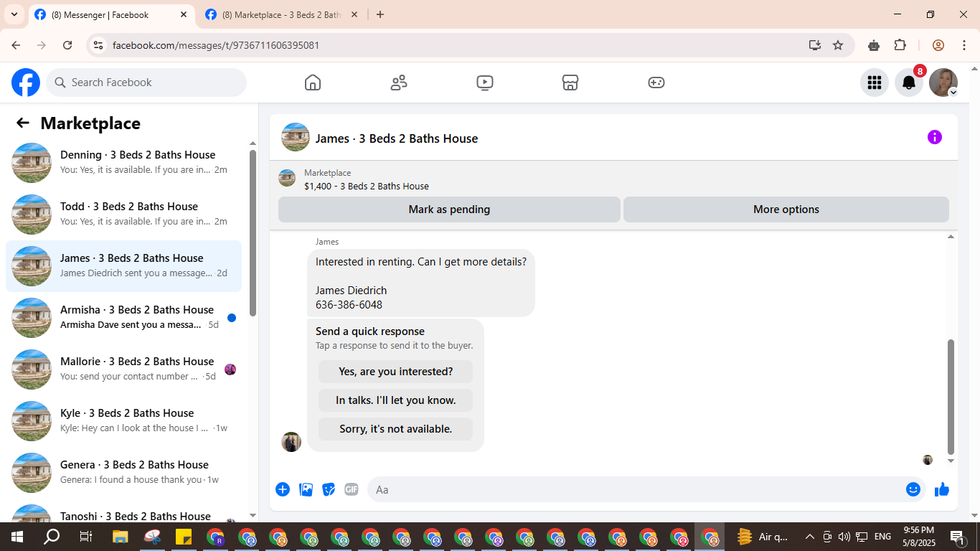Click the browser address bar URL
This screenshot has width=980, height=551.
tap(216, 45)
